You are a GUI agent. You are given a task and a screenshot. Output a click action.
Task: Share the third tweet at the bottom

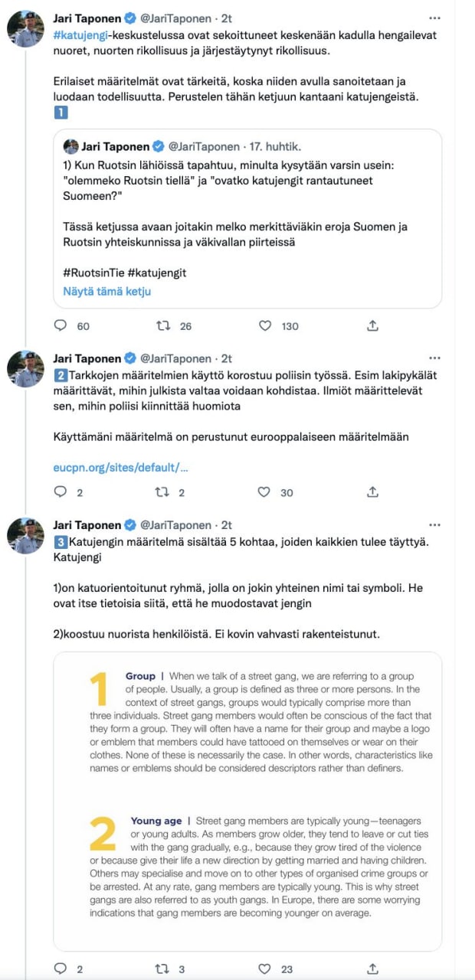pyautogui.click(x=373, y=969)
